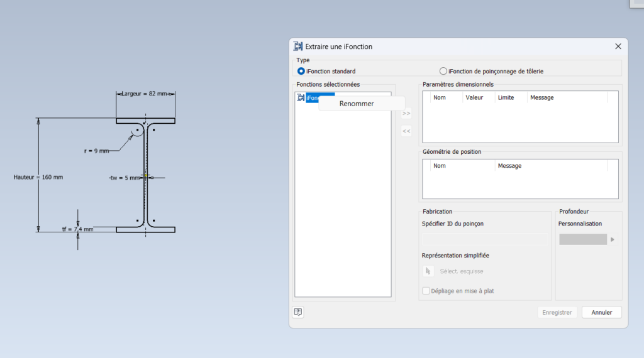Click the Spécifier ID du poinçon input field
Screen dimensions: 644x358
[x=485, y=239]
